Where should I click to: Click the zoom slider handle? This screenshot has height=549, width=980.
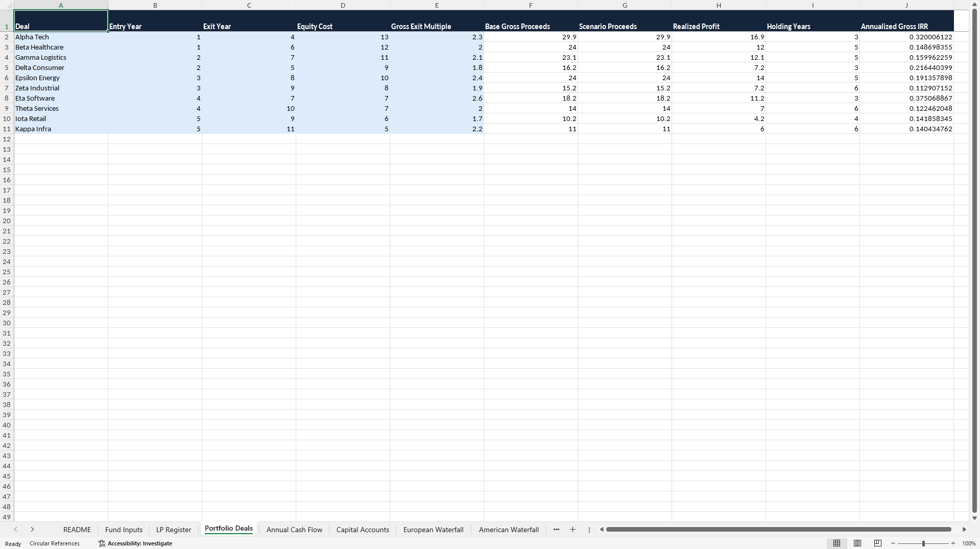pos(923,543)
